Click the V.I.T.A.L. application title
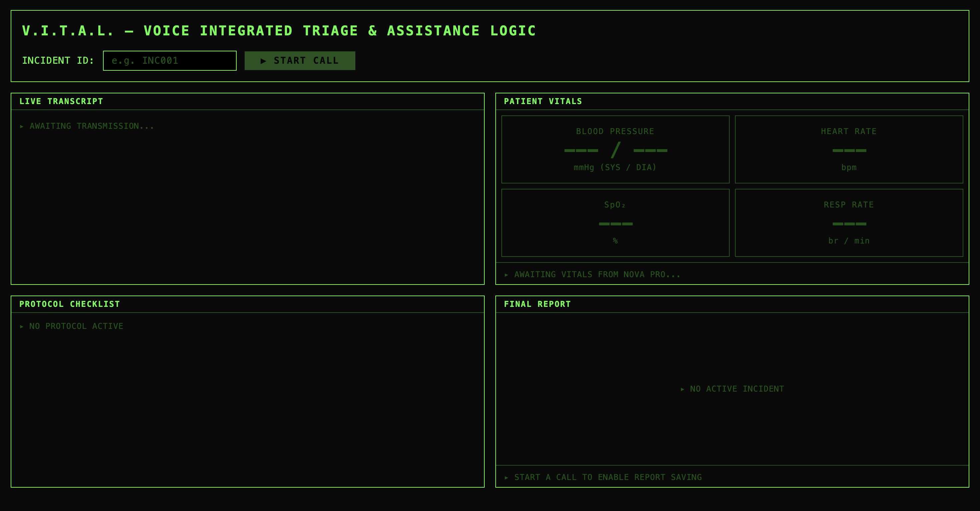Image resolution: width=980 pixels, height=511 pixels. (x=279, y=31)
